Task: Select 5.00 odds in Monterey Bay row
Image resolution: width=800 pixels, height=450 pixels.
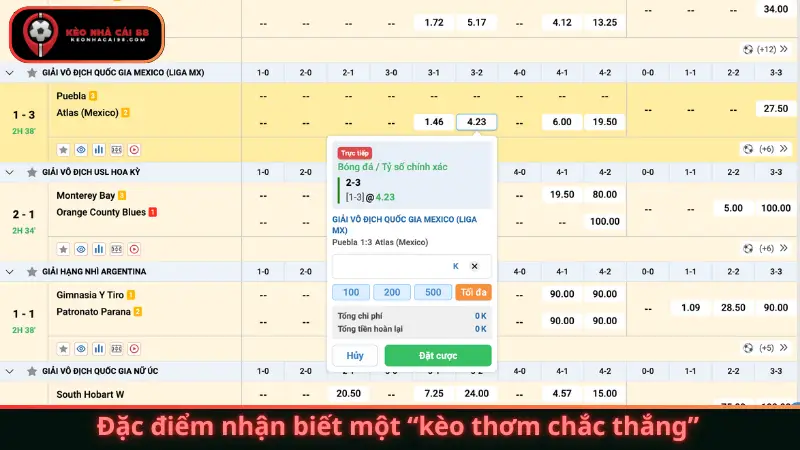Action: [x=733, y=208]
